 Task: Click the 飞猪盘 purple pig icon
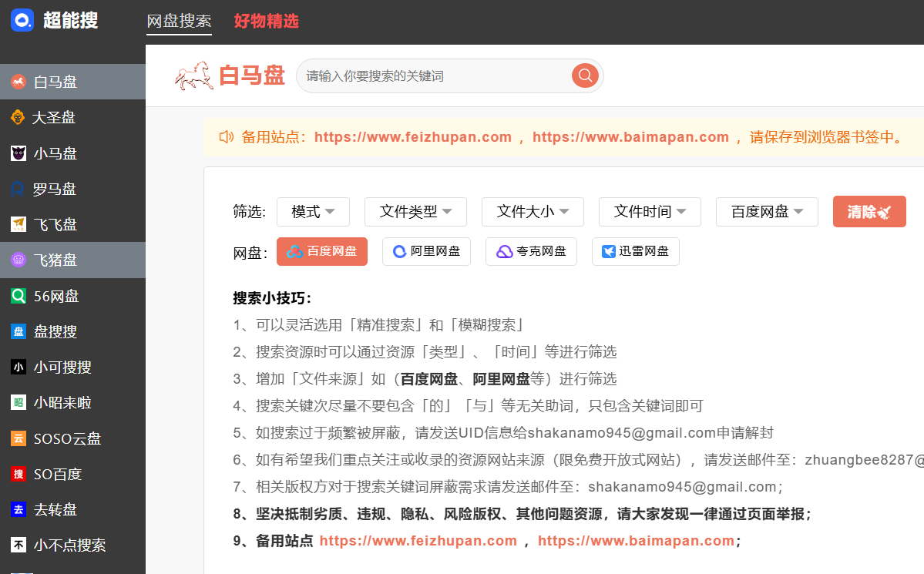[x=18, y=260]
